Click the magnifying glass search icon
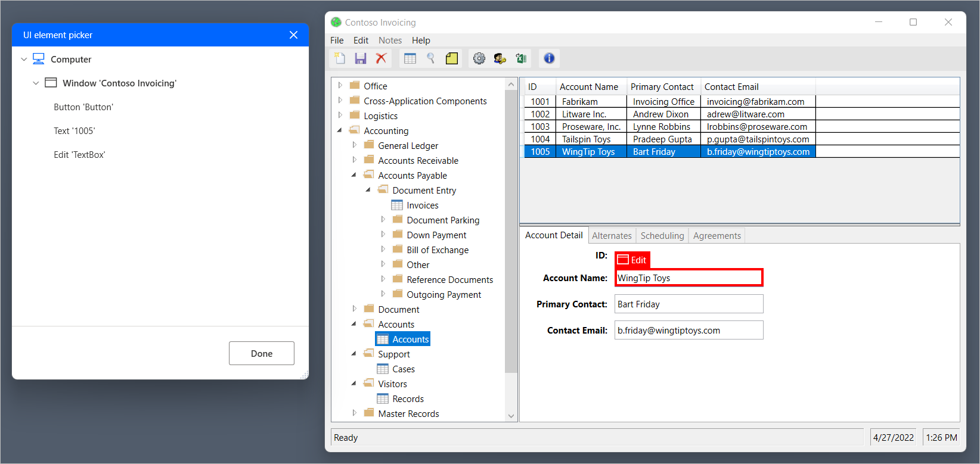The height and width of the screenshot is (464, 980). point(430,58)
